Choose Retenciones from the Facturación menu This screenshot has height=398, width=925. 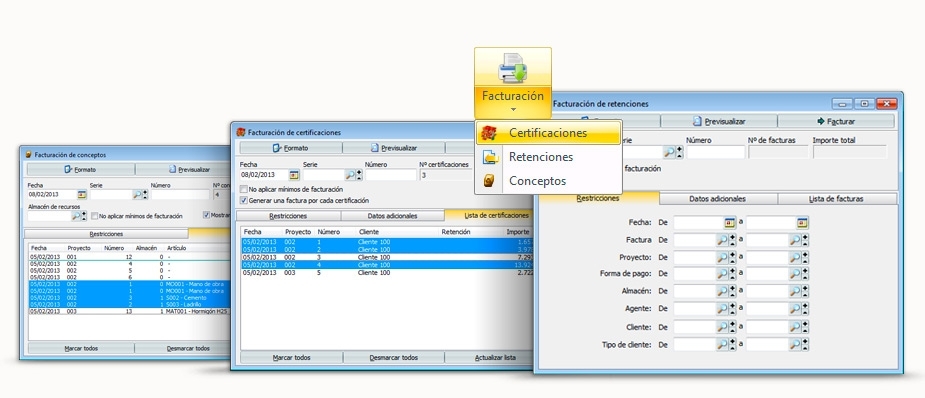[x=549, y=157]
